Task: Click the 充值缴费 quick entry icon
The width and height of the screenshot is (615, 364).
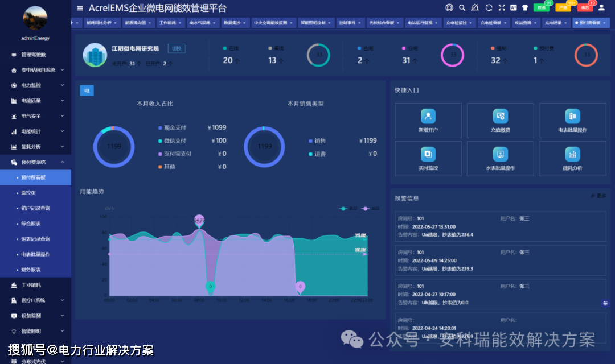Action: click(x=500, y=116)
